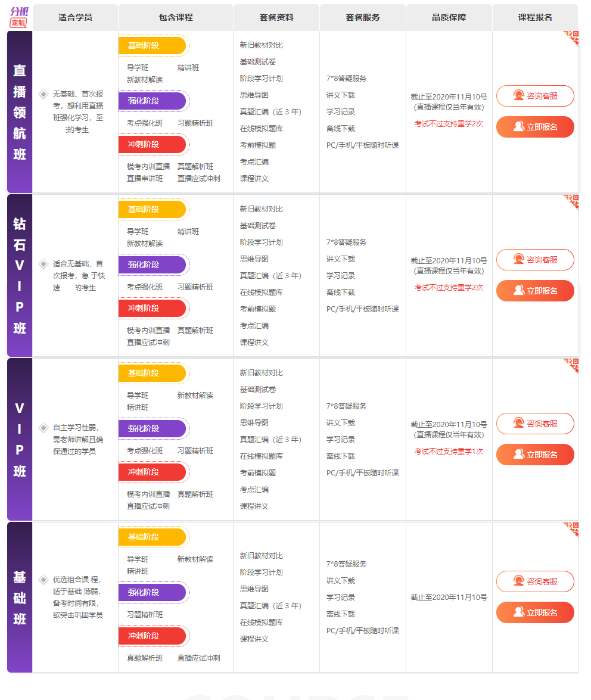The height and width of the screenshot is (700, 591).
Task: Click the red corner ribbon icon of 基础班
Action: coord(571,530)
